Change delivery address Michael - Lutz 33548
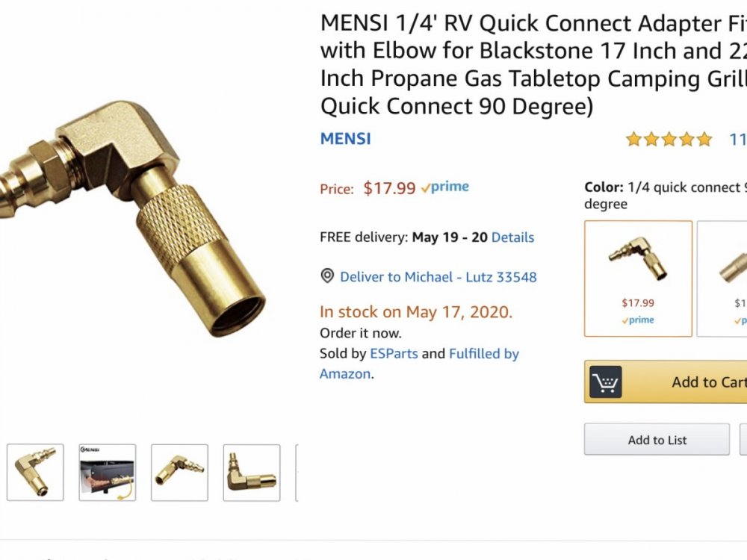The height and width of the screenshot is (560, 747). tap(438, 277)
